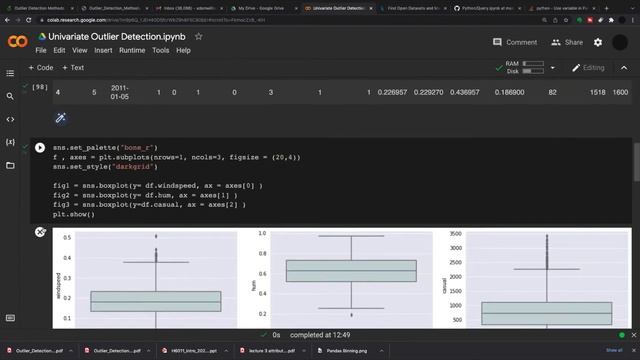Screen dimensions: 640x360
Task: Open the Editing mode dropdown
Action: (588, 68)
